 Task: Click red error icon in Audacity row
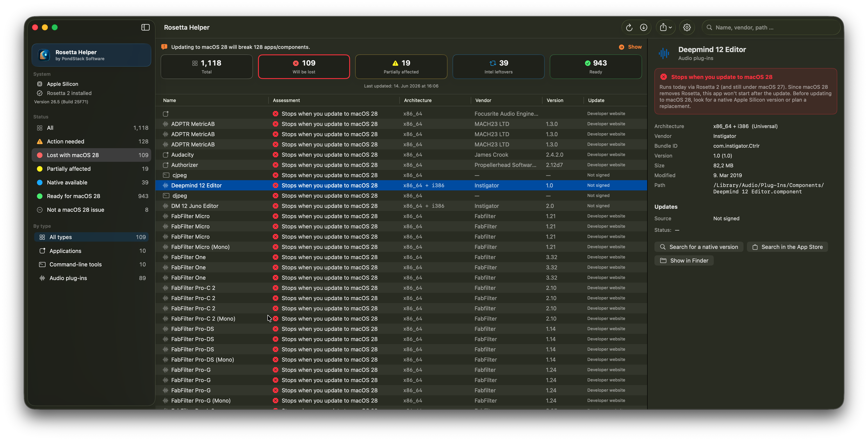275,155
